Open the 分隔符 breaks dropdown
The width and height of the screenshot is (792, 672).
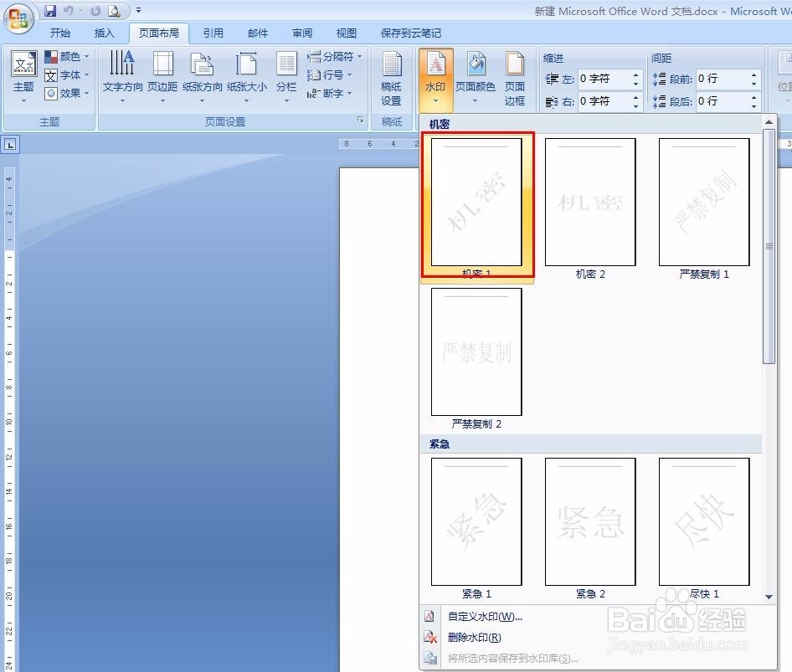click(334, 56)
